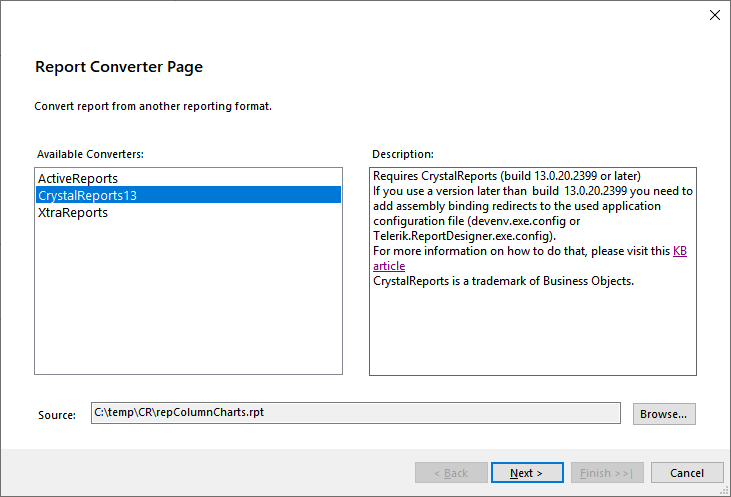Cancel the report converter wizard
This screenshot has height=497, width=731.
click(x=687, y=473)
